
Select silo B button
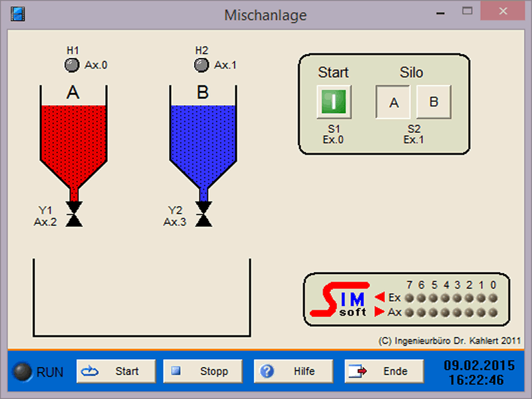(x=434, y=102)
